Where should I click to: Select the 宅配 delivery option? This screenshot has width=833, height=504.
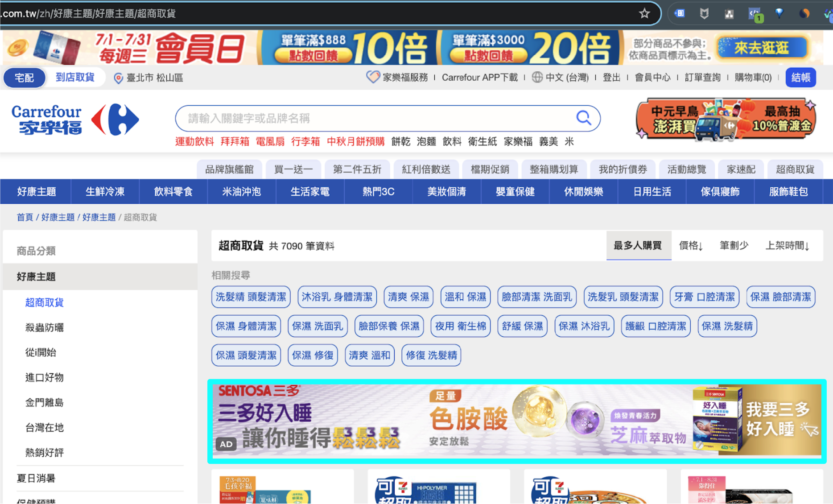point(24,78)
